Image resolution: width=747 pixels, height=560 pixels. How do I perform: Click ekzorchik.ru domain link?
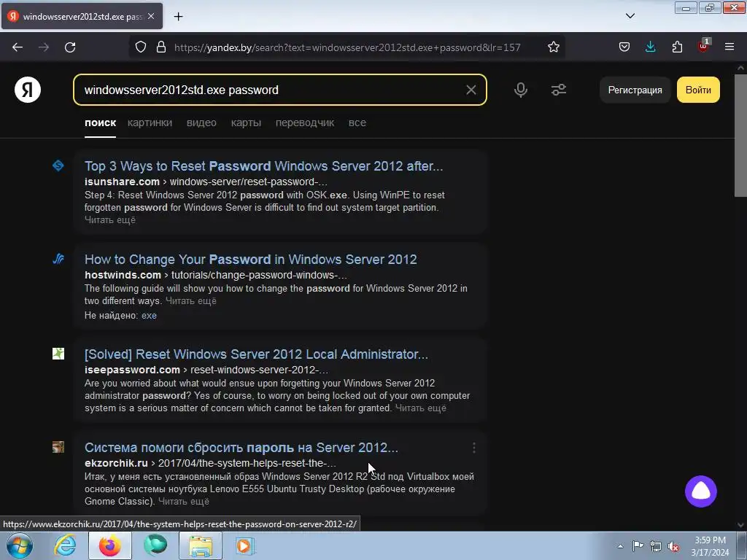coord(116,463)
